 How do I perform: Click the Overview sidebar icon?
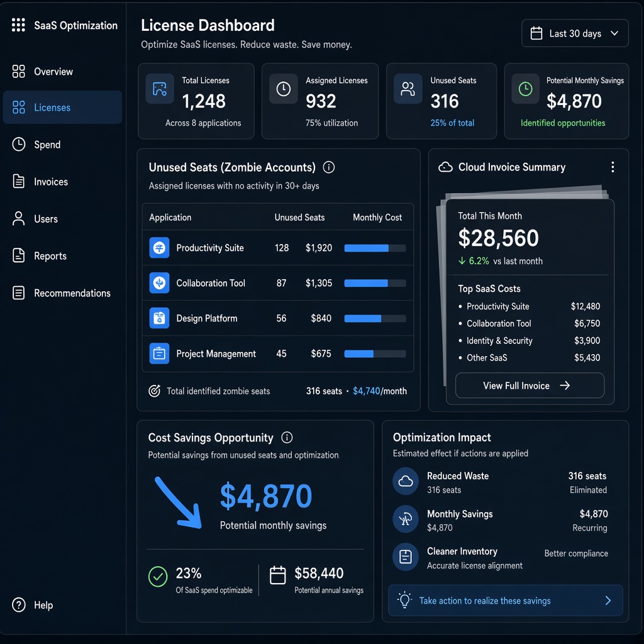pyautogui.click(x=18, y=71)
